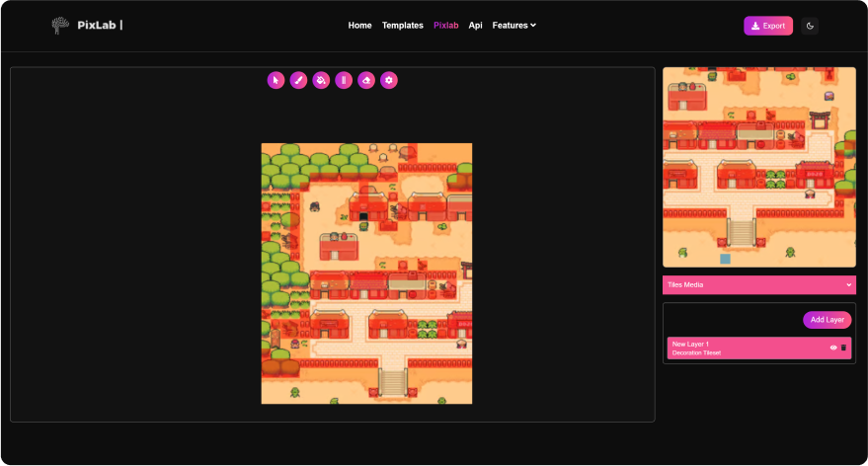Viewport: 868px width, 466px height.
Task: Click the vertical bars tool icon
Action: [344, 80]
